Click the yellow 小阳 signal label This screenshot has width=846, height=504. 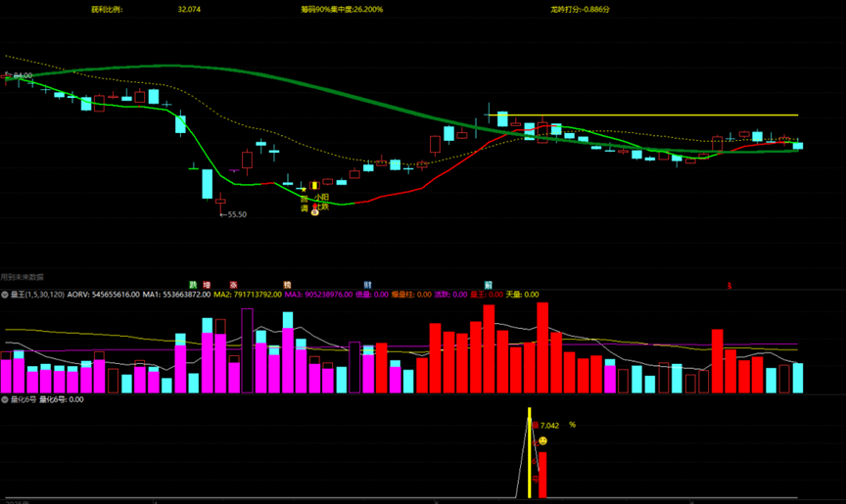point(321,198)
